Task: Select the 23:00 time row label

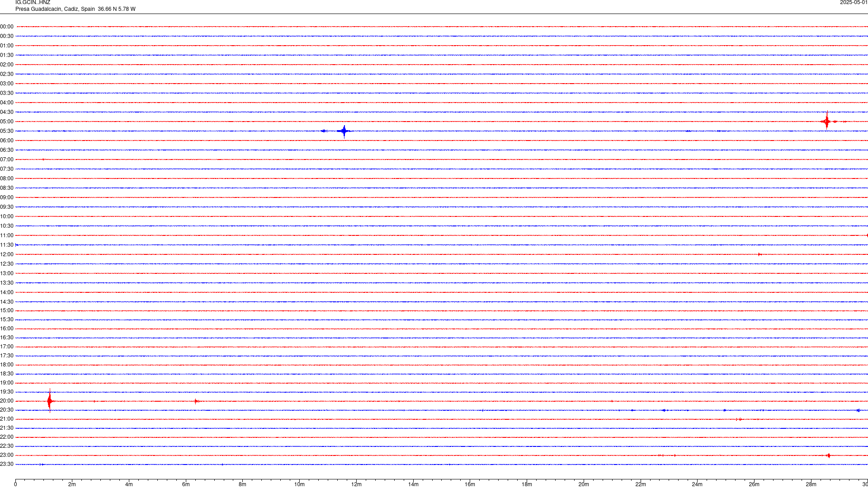Action: 7,455
